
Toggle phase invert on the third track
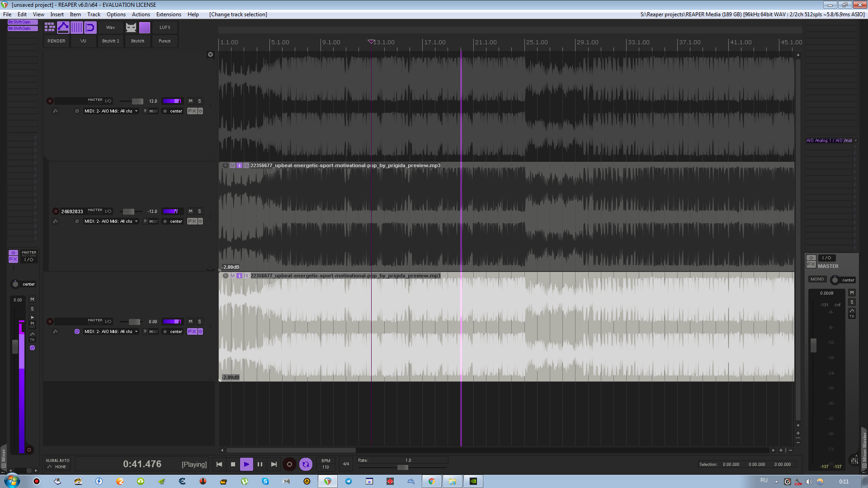click(x=77, y=332)
